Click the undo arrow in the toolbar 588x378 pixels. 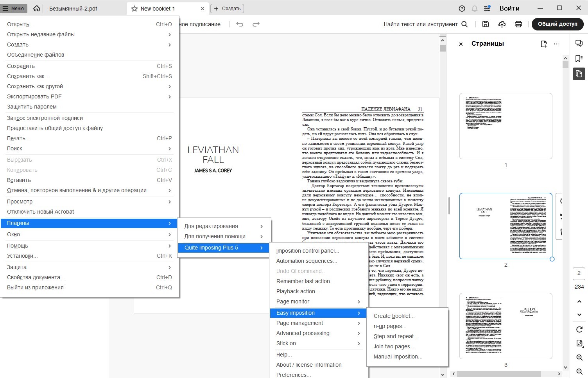coord(240,24)
